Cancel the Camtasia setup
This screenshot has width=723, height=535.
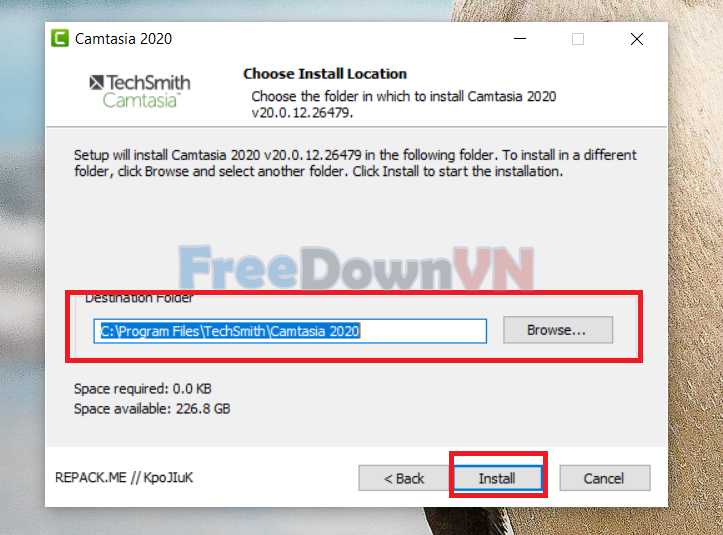click(604, 478)
